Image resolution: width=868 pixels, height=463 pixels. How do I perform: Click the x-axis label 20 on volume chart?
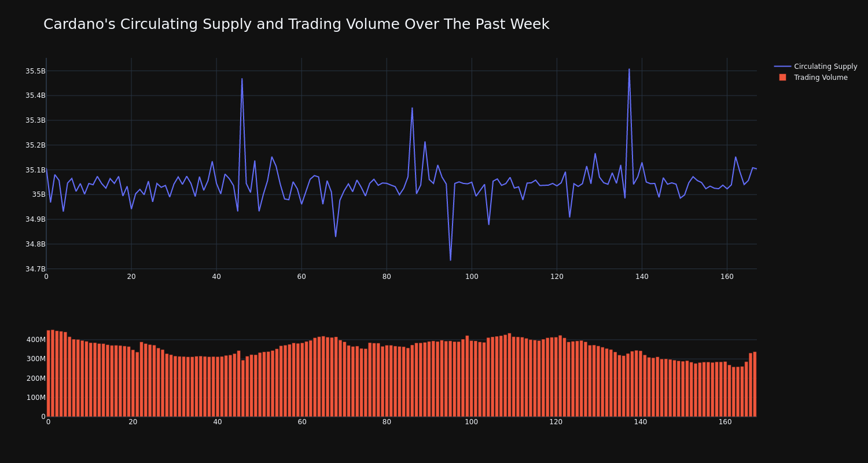[x=133, y=422]
